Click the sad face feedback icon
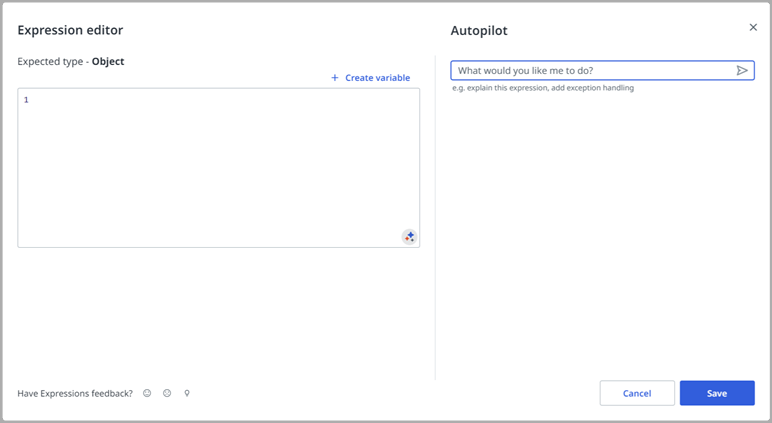Image resolution: width=772 pixels, height=423 pixels. (x=167, y=393)
